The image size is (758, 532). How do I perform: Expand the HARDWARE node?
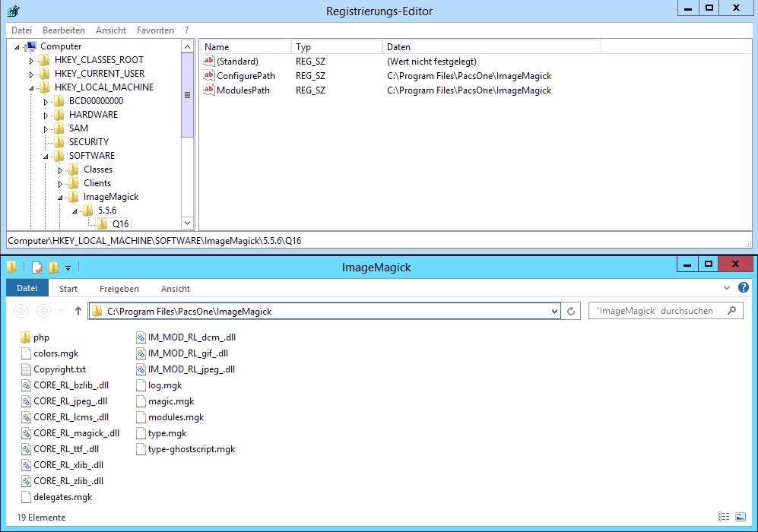pos(46,116)
